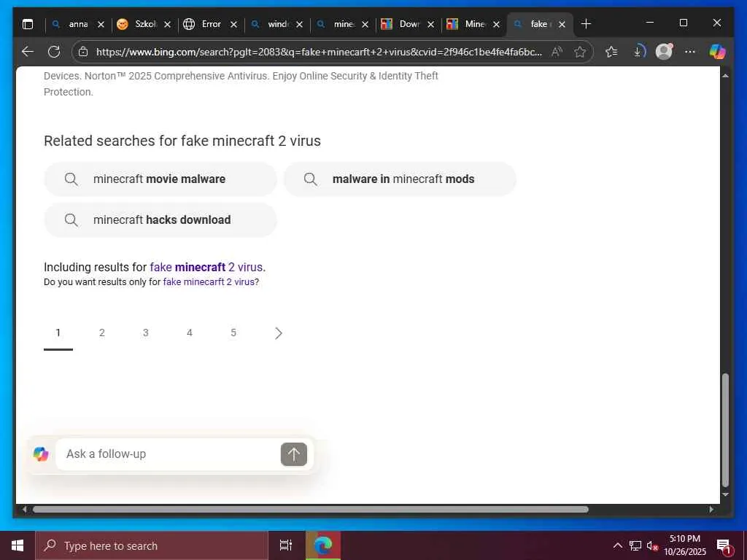Screen dimensions: 747x560
Task: Click the taskbar 'Type here to search' box
Action: pos(152,545)
